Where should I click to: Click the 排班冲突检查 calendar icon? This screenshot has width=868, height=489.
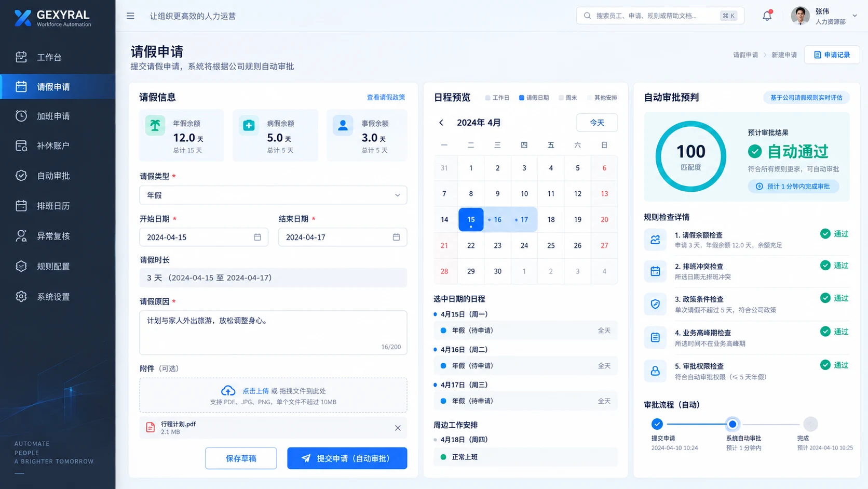pyautogui.click(x=655, y=271)
